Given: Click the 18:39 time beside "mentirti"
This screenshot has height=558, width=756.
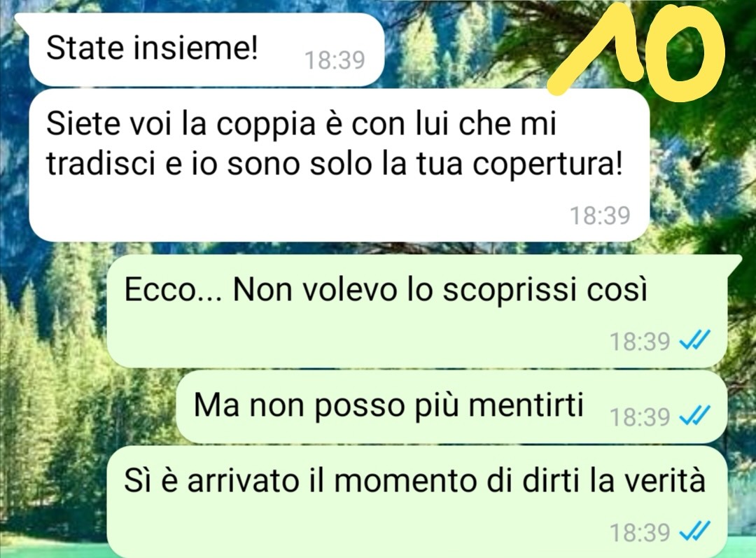Looking at the screenshot, I should point(640,417).
